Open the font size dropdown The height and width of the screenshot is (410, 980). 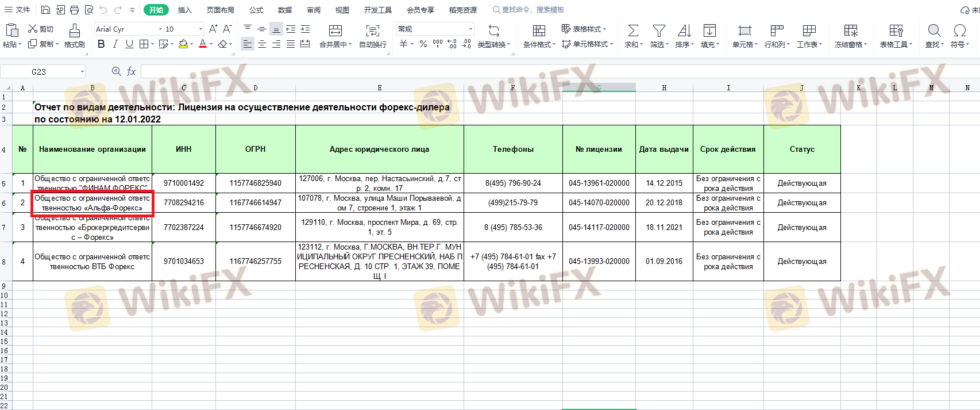[x=200, y=29]
